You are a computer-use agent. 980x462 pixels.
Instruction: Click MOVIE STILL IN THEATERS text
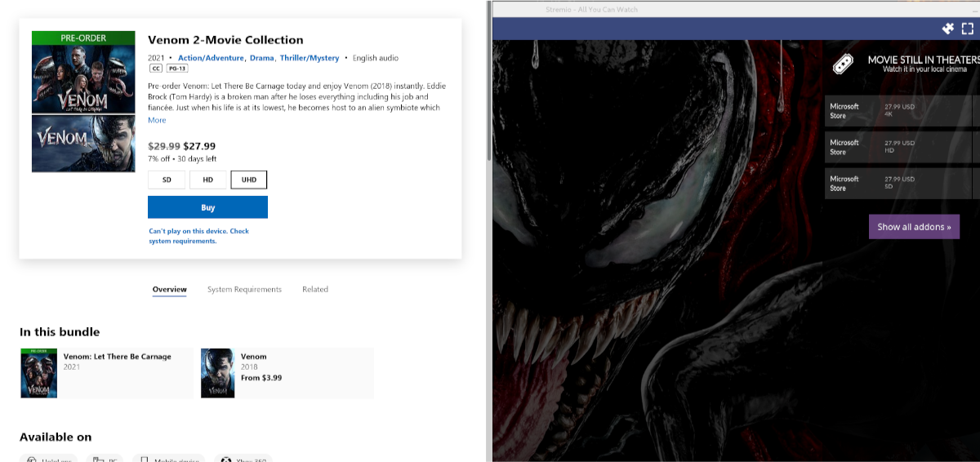pos(923,60)
